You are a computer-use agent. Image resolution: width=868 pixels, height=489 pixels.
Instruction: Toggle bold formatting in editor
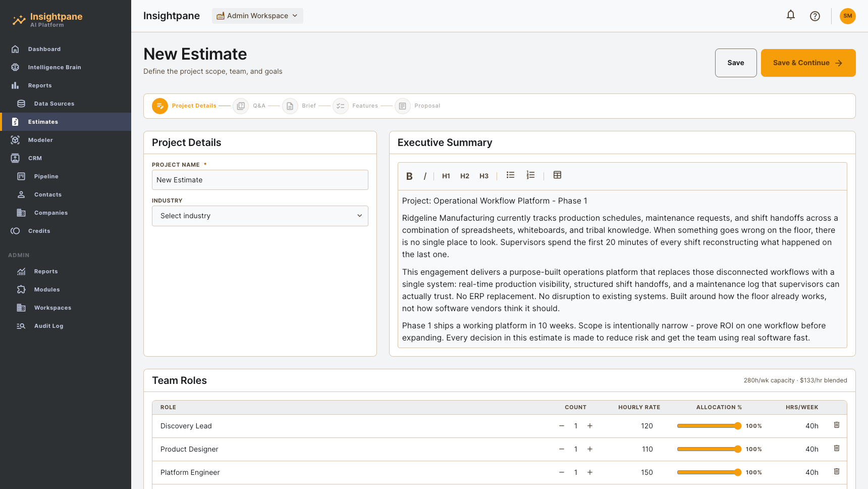(x=409, y=176)
